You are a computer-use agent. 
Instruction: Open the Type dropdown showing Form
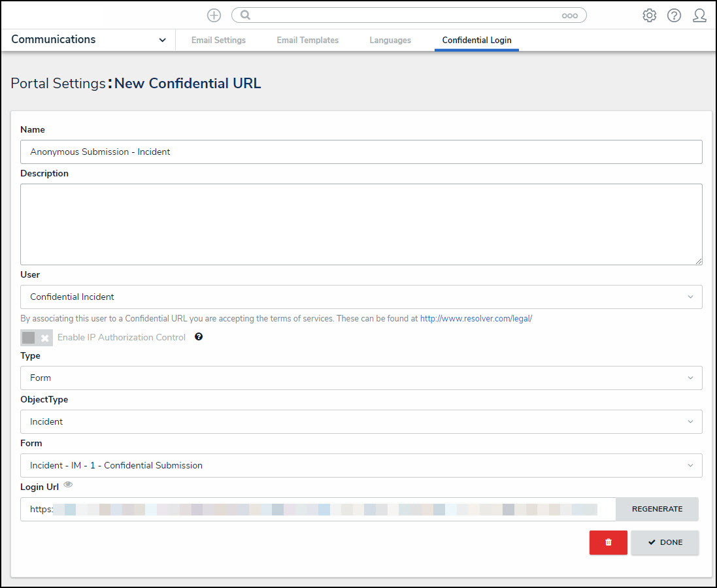[x=361, y=378]
